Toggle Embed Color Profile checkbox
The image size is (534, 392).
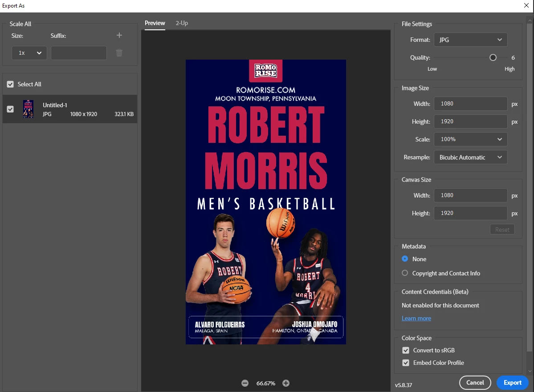[x=406, y=363]
